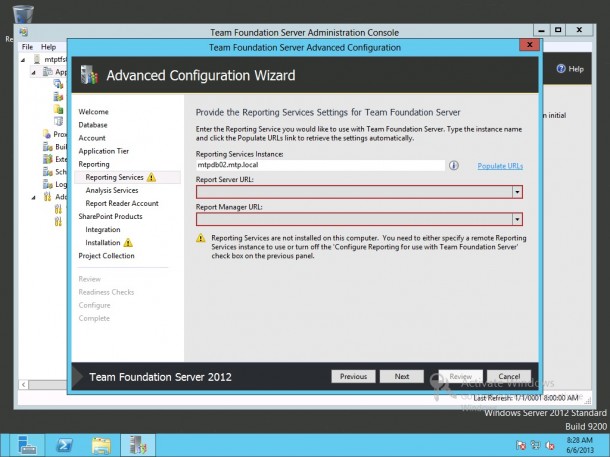Click the info icon beside instance field

click(454, 166)
